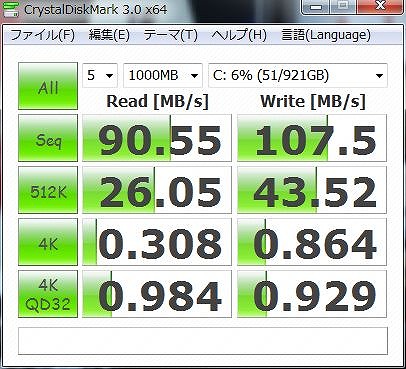Screen dimensions: 406x369
Task: Click the CrystalDiskMark title bar app icon
Action: pyautogui.click(x=10, y=9)
